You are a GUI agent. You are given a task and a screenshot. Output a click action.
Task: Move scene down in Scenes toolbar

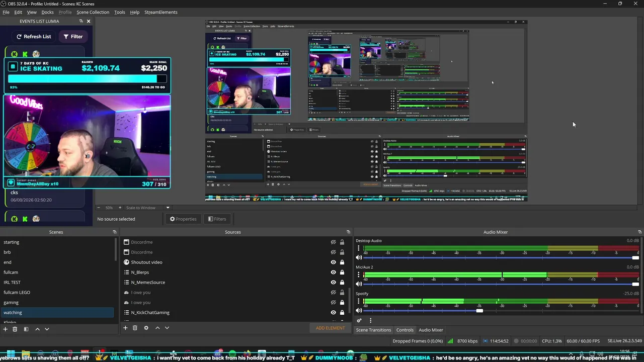click(47, 329)
